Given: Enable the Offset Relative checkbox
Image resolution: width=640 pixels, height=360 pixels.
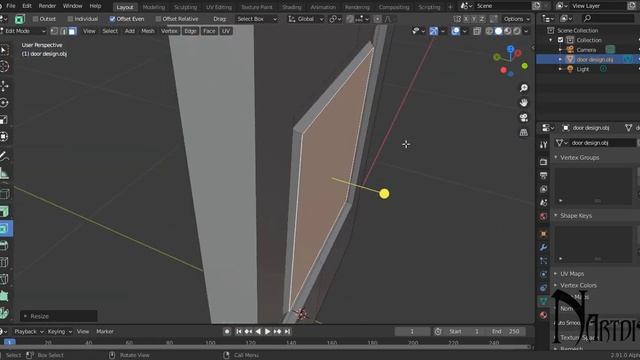Looking at the screenshot, I should point(158,19).
